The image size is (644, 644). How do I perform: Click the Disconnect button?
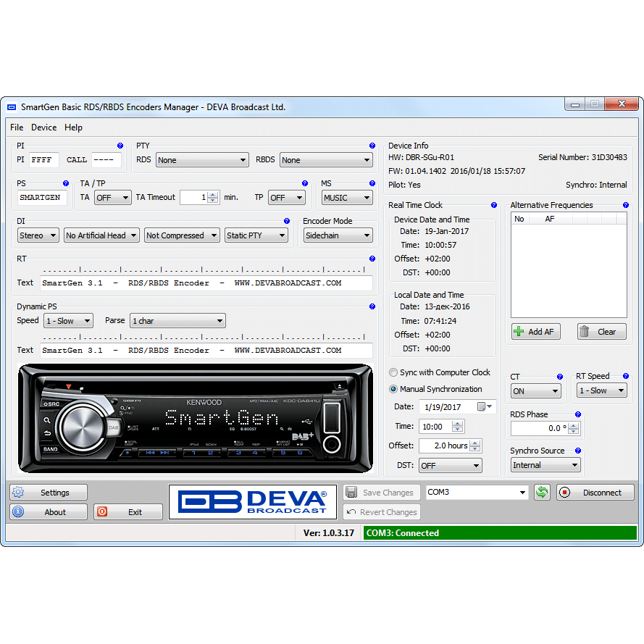595,492
